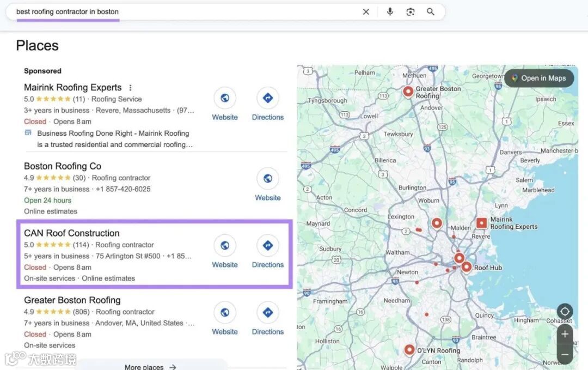The height and width of the screenshot is (370, 588).
Task: Zoom out the map with minus button
Action: [565, 355]
